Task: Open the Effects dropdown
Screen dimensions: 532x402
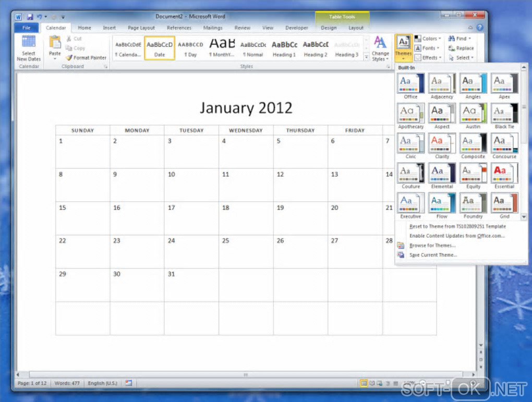Action: tap(428, 58)
